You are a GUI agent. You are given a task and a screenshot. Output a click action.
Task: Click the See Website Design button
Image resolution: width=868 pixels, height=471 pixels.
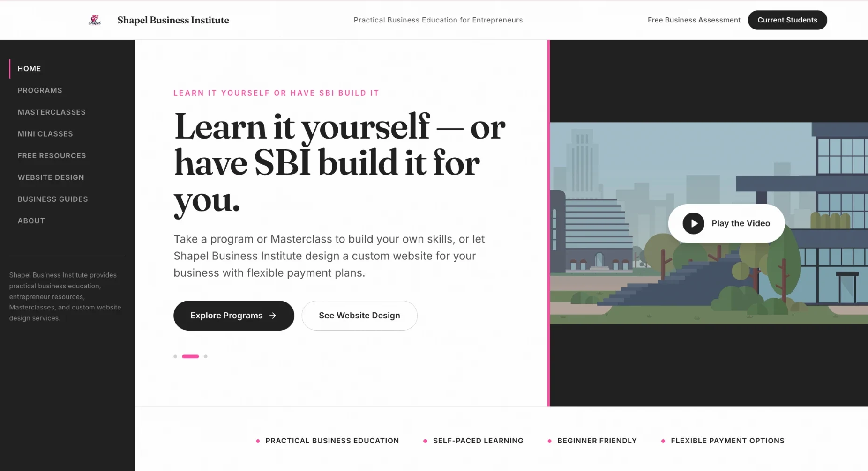click(359, 316)
